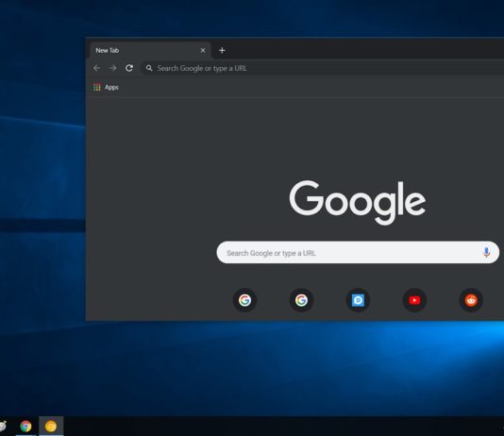Close the New Tab tab

click(203, 50)
